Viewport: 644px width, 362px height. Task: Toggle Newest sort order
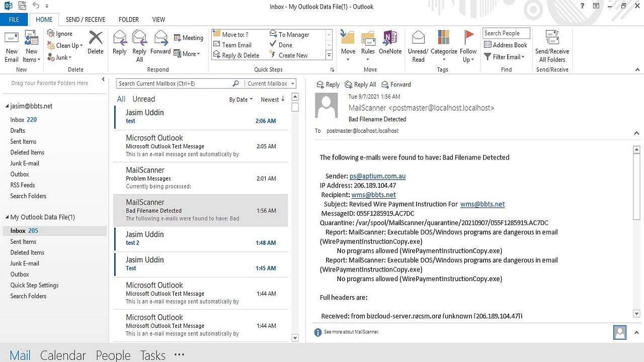pos(273,100)
